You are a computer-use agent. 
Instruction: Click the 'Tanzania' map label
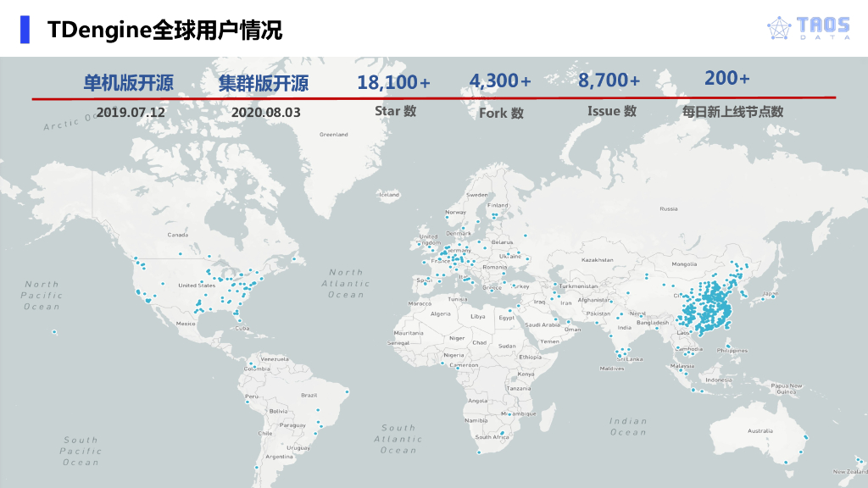519,388
